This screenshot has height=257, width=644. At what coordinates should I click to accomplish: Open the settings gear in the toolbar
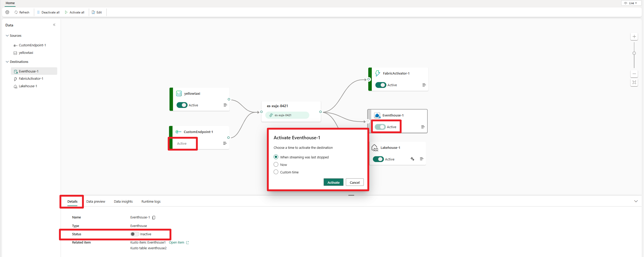(x=7, y=12)
